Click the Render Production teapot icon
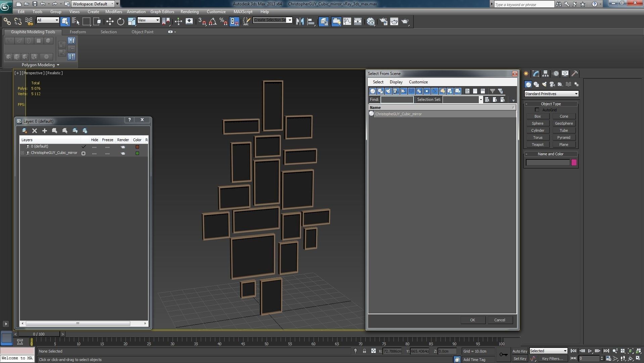 click(x=405, y=22)
